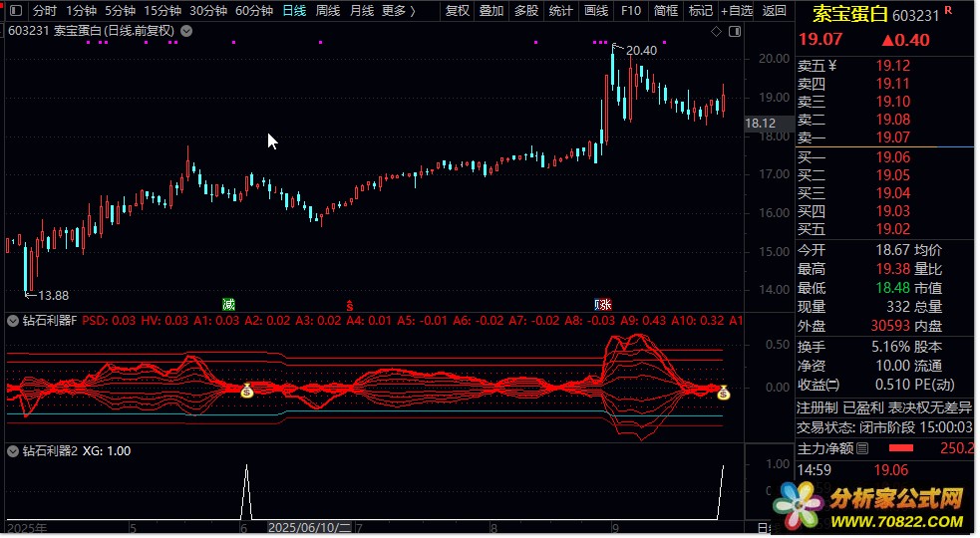The image size is (980, 538).
Task: Add stock via +自选 button
Action: tap(737, 11)
